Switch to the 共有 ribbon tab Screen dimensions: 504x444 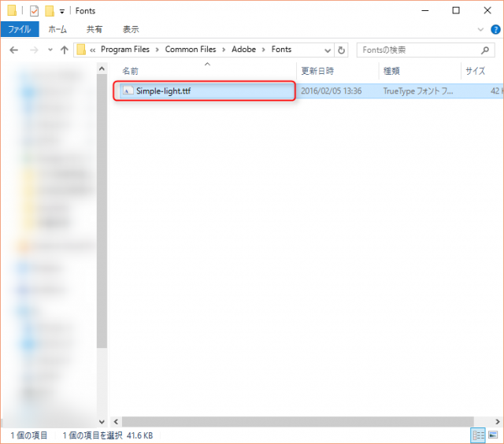point(94,29)
